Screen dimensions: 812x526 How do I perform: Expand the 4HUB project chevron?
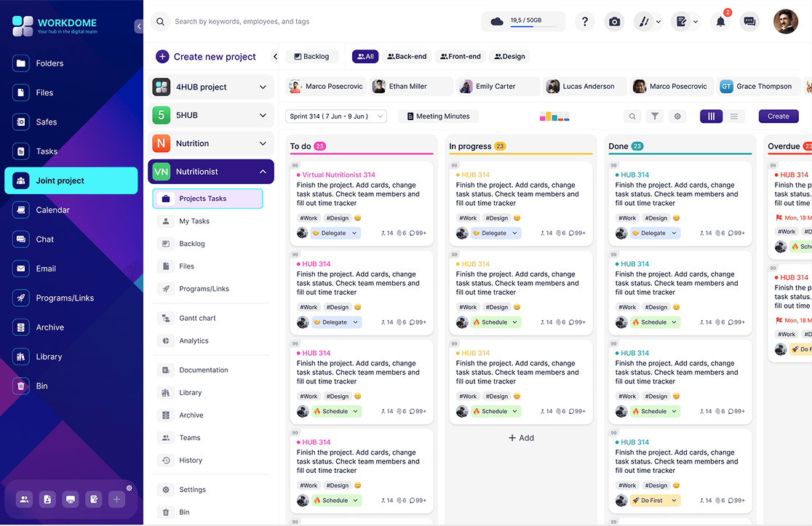(263, 87)
